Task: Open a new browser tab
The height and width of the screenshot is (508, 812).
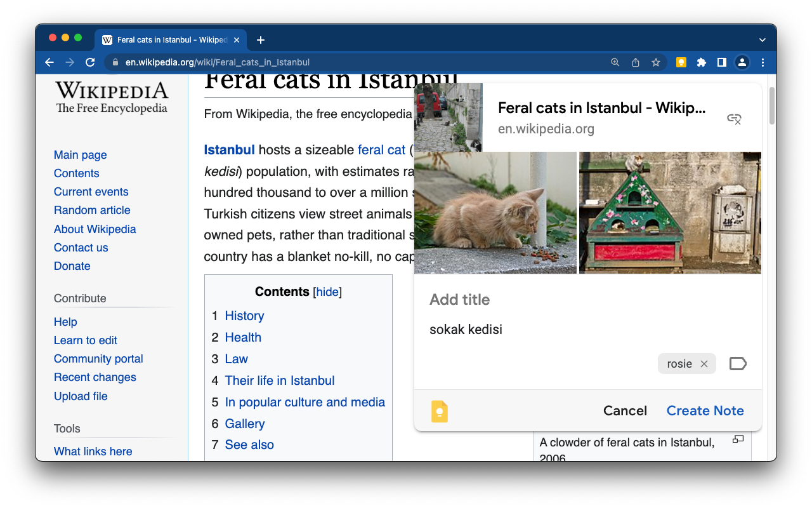Action: (260, 39)
